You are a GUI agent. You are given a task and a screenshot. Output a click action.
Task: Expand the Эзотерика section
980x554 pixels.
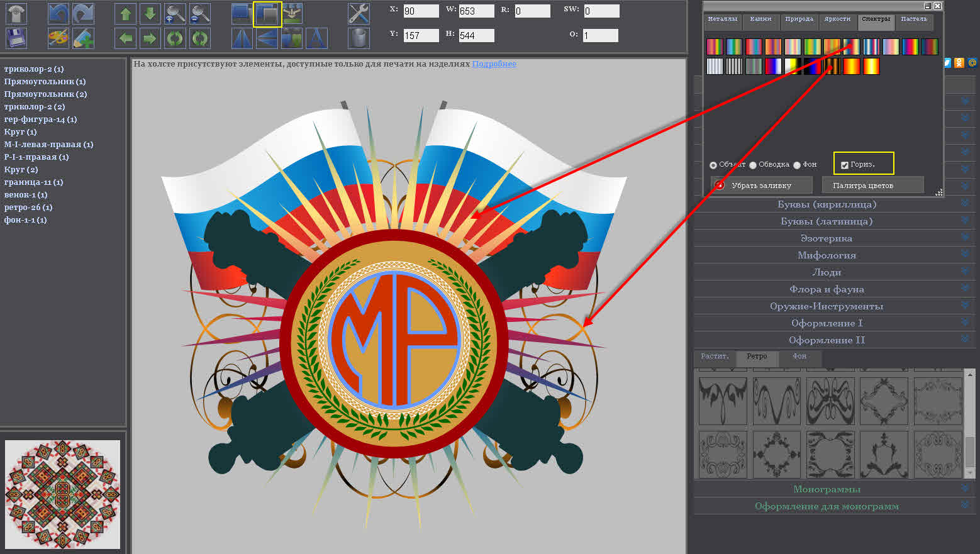(x=834, y=238)
